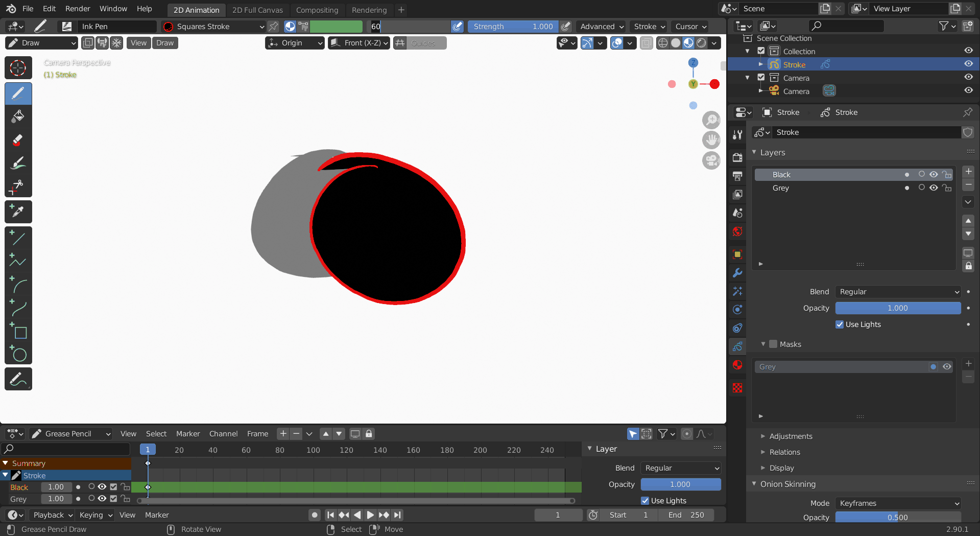Viewport: 980px width, 536px height.
Task: Click the End frame field
Action: pyautogui.click(x=686, y=515)
